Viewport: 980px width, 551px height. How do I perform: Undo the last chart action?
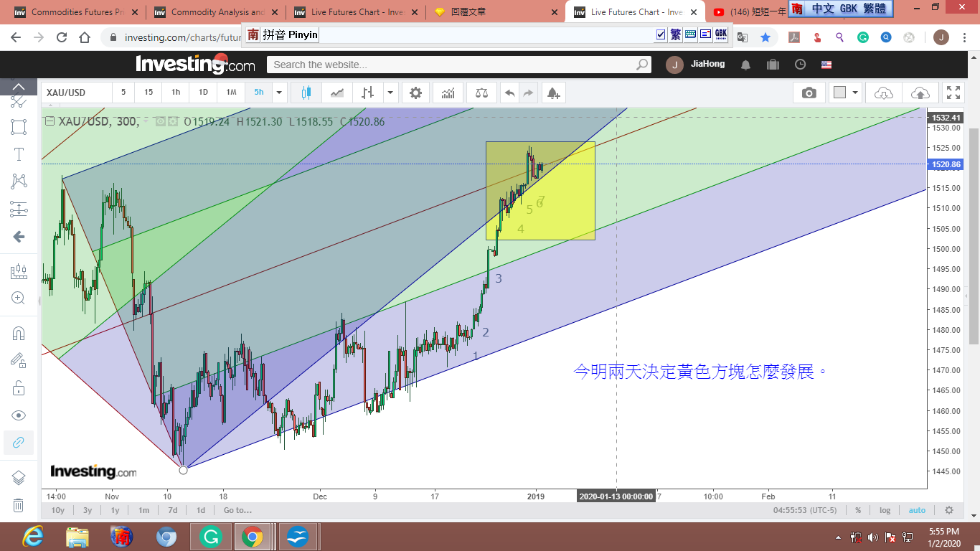pos(509,93)
